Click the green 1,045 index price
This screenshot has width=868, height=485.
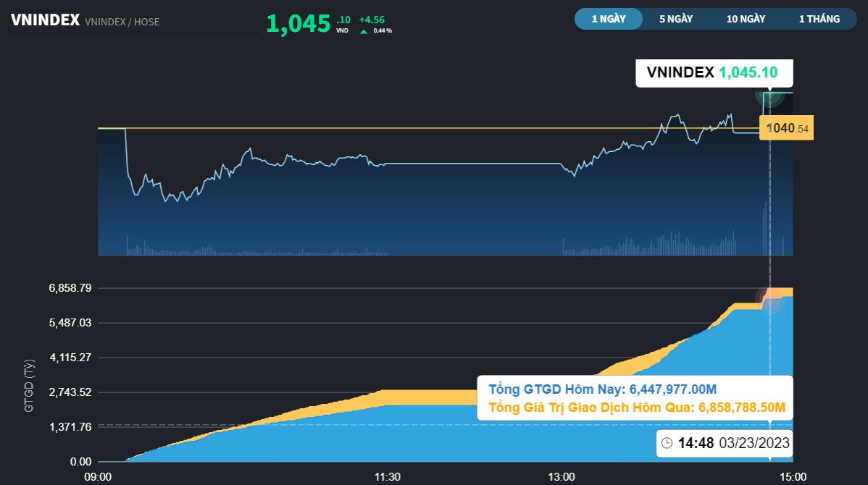coord(299,23)
